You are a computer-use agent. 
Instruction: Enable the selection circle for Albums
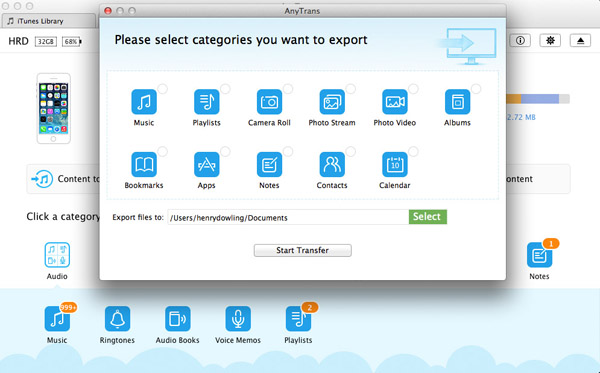(x=476, y=89)
